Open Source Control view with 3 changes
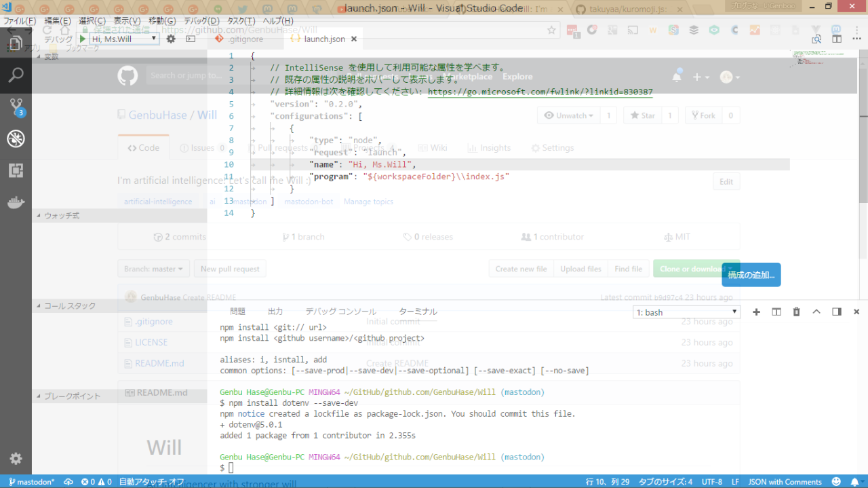 pyautogui.click(x=16, y=107)
